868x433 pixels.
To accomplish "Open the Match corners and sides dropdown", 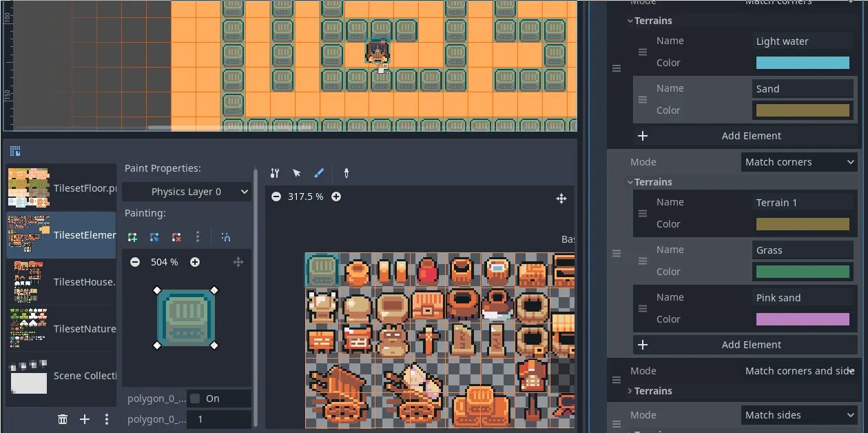I will 799,371.
